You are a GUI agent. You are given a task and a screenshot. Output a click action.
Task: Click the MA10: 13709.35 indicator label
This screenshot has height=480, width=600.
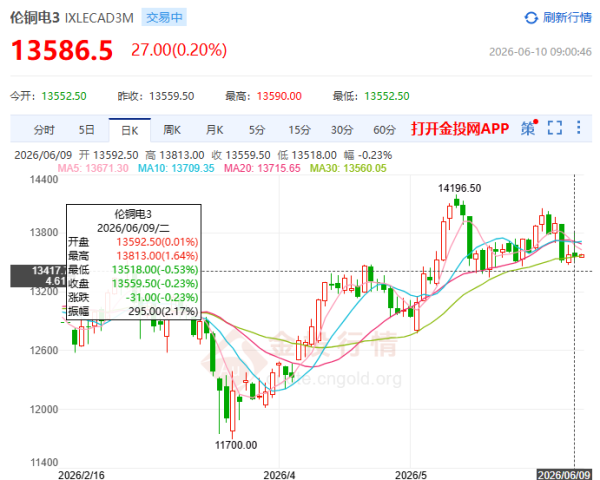coord(176,168)
